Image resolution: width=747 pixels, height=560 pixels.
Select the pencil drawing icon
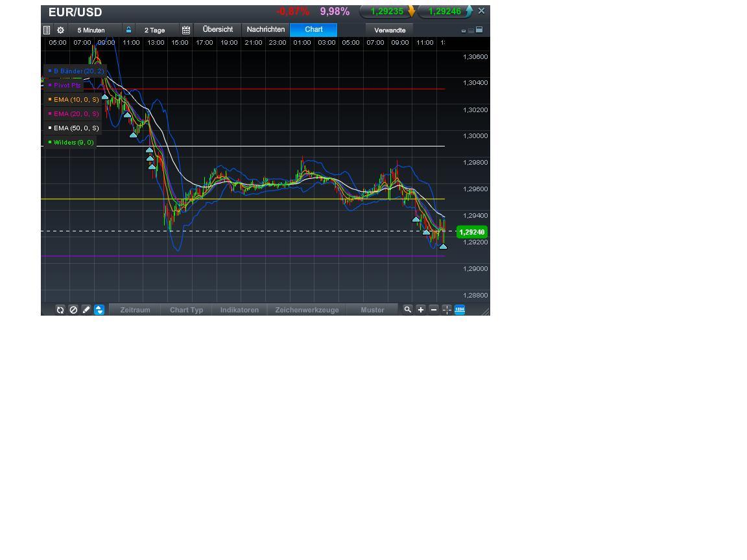pyautogui.click(x=86, y=310)
